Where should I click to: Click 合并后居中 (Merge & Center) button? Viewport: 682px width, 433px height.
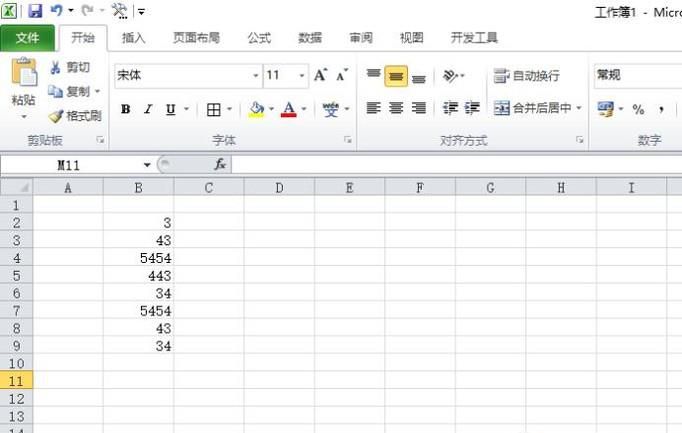(x=533, y=108)
